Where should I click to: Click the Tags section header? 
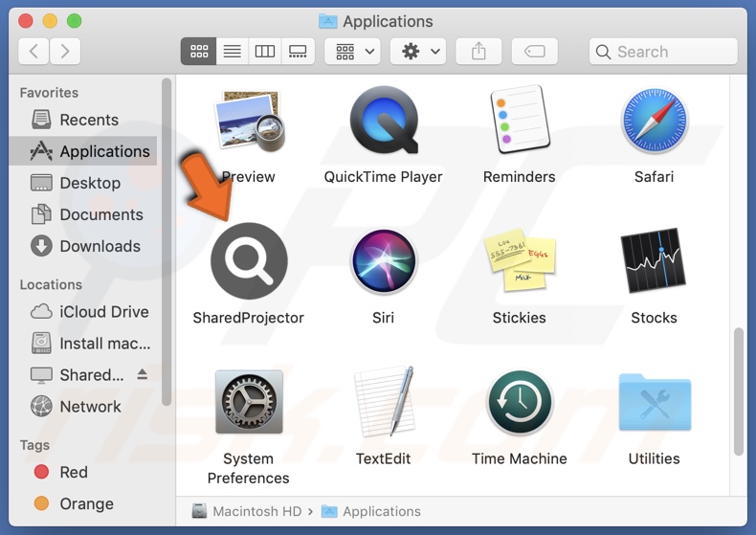[x=34, y=445]
